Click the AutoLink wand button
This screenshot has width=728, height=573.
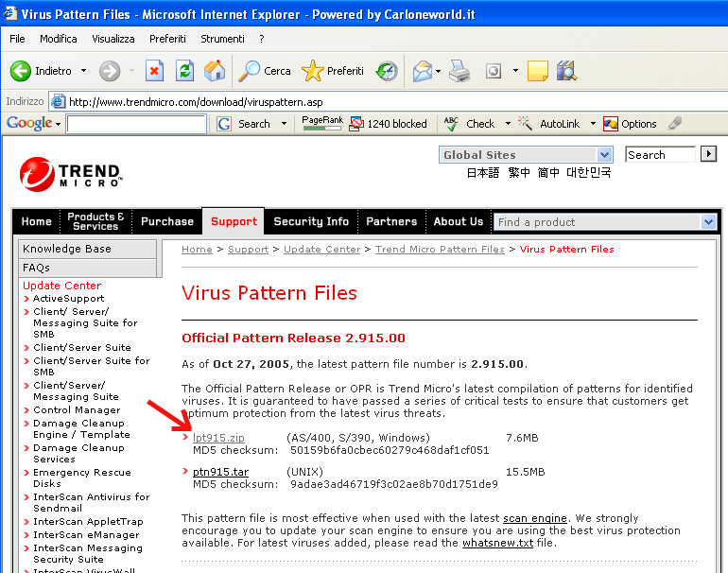point(548,124)
